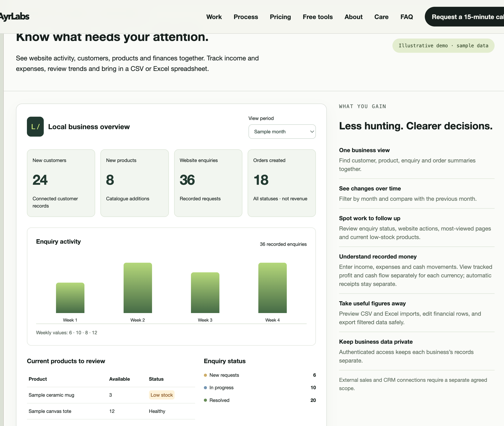Visit the Care nav link
The width and height of the screenshot is (504, 426).
pos(381,17)
